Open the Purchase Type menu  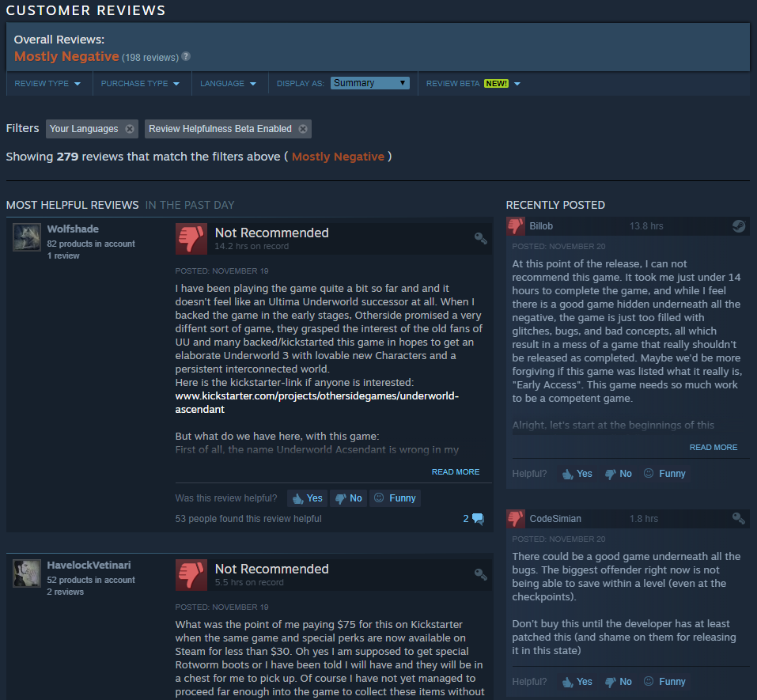pos(140,84)
